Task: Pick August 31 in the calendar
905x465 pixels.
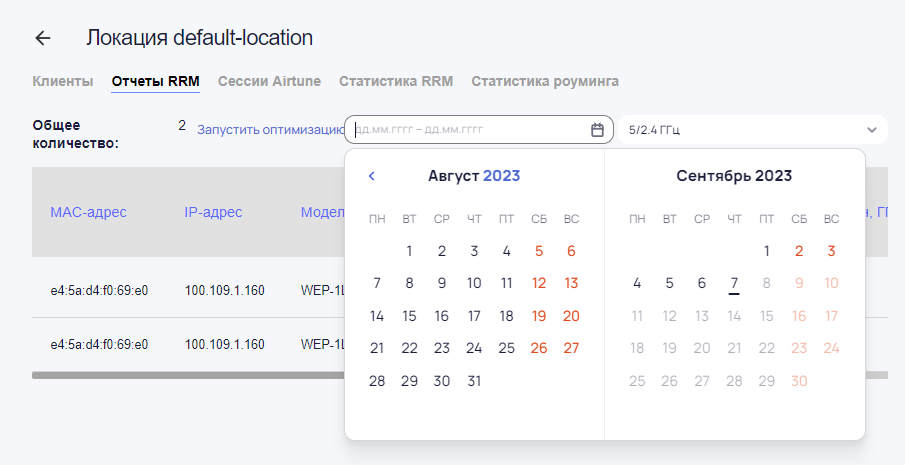Action: 474,381
